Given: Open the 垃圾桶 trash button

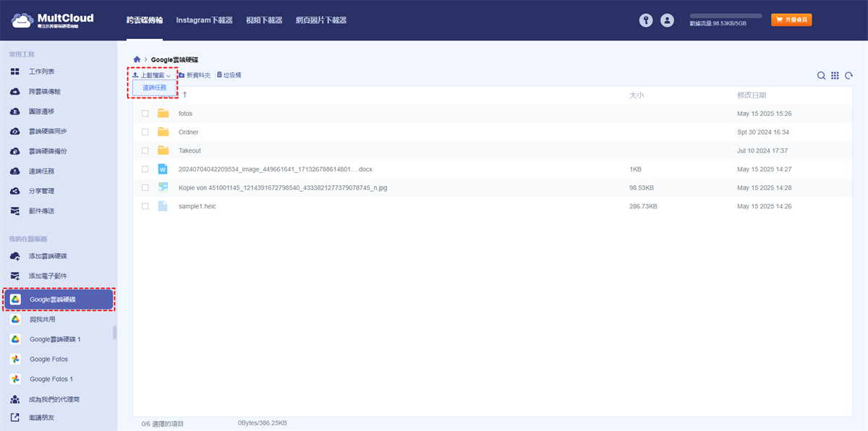Looking at the screenshot, I should tap(229, 75).
